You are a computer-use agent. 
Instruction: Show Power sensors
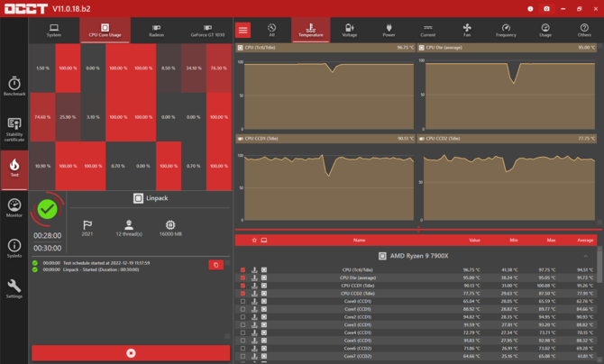click(x=389, y=30)
